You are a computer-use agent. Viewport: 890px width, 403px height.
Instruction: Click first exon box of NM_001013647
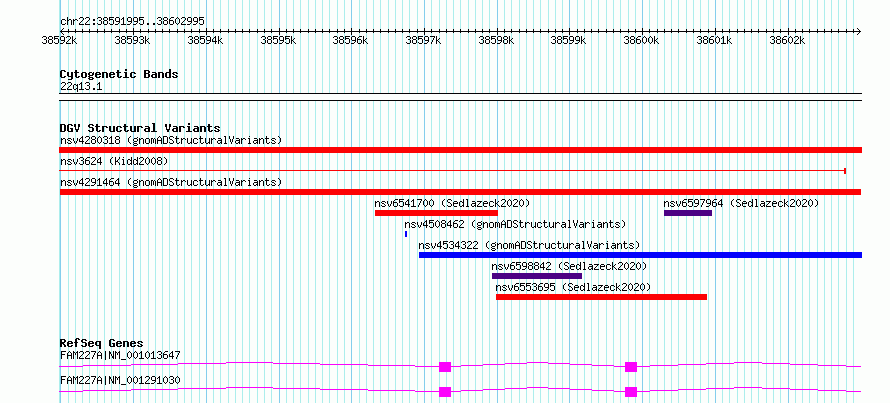(x=445, y=367)
